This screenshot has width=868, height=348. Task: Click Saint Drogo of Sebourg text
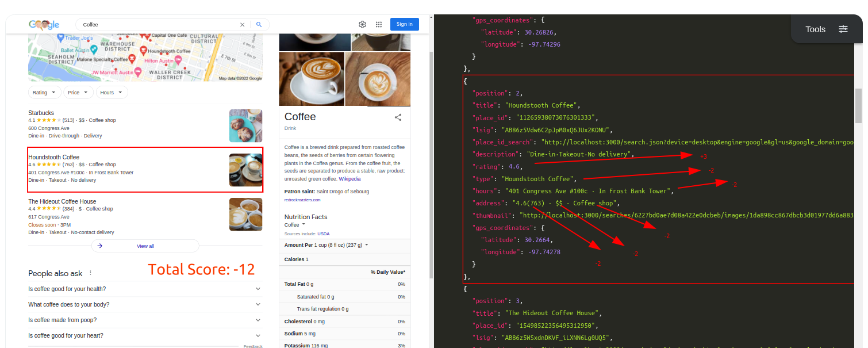343,192
